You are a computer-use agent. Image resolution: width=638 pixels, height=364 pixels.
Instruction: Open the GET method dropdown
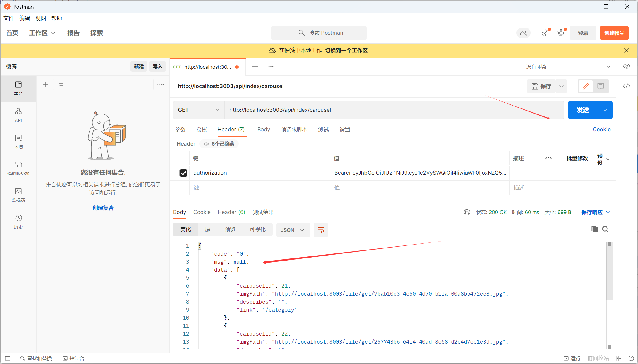pos(199,110)
